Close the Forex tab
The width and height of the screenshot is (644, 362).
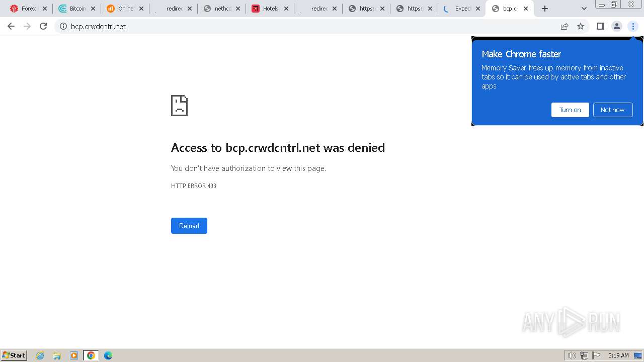point(45,9)
